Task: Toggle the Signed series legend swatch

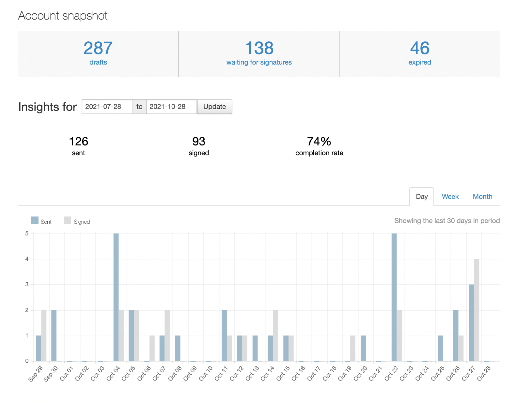Action: click(68, 220)
